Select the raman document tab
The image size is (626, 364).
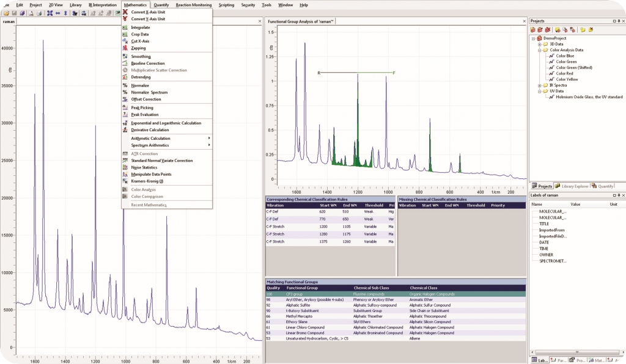(9, 21)
